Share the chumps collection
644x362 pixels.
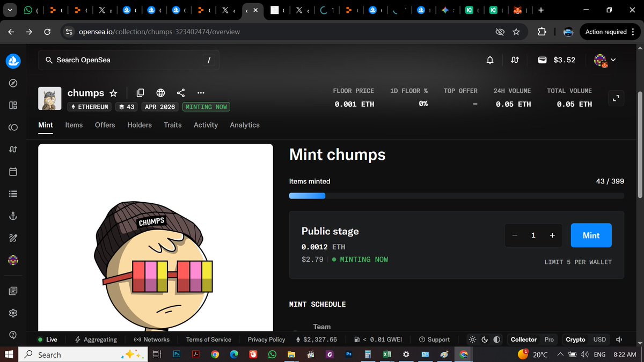tap(180, 92)
